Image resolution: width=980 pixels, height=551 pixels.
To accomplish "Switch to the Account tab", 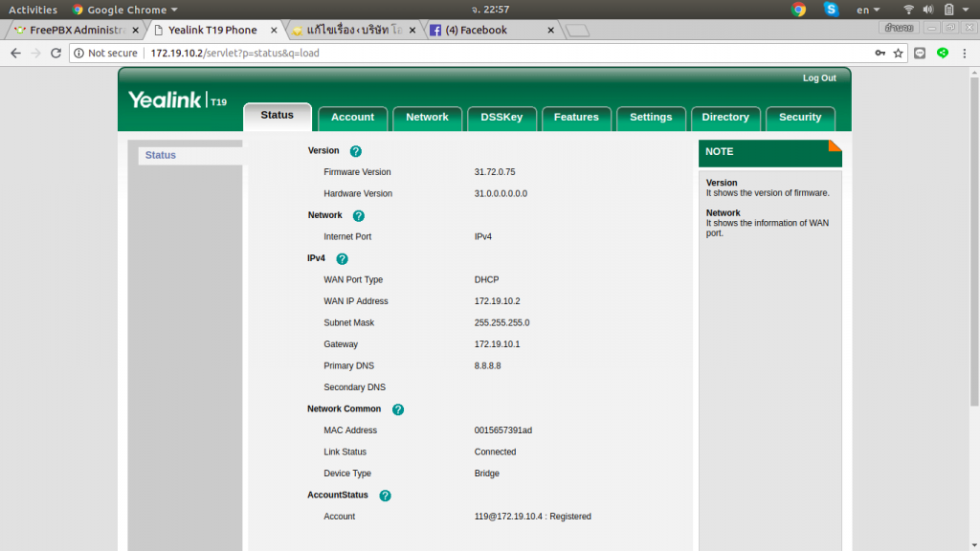I will point(352,118).
